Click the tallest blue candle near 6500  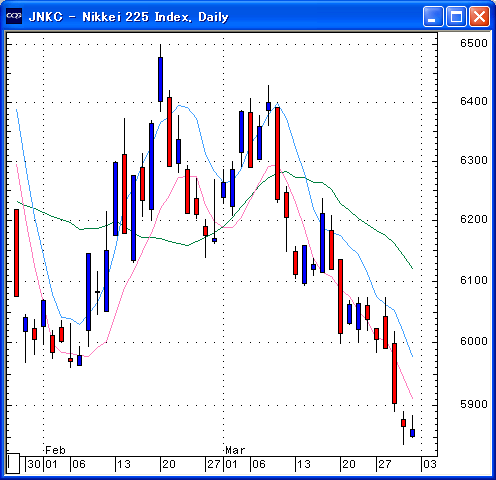(x=160, y=79)
